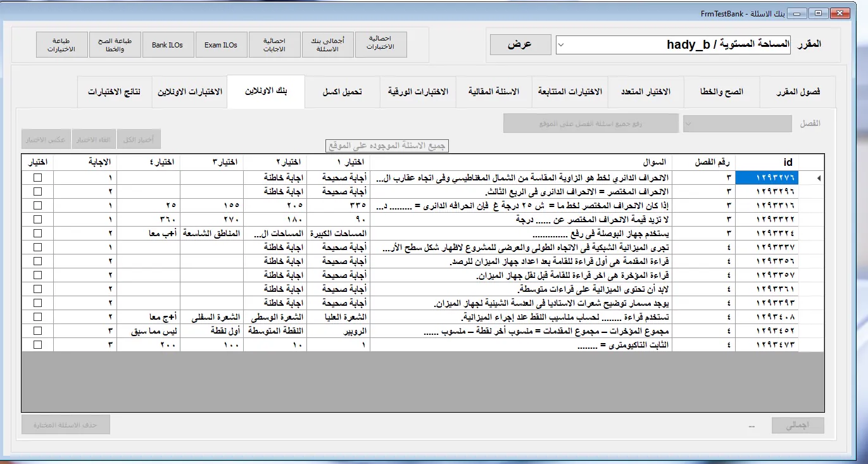The height and width of the screenshot is (464, 868).
Task: Tick the checkbox for question id ١٢٩٣٢٧٦
Action: (x=37, y=178)
